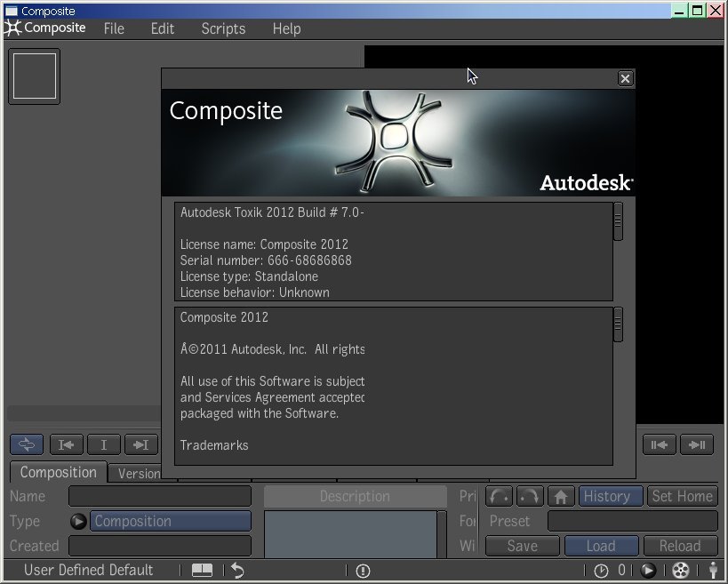Click the film reel icon in status bar

(x=681, y=570)
